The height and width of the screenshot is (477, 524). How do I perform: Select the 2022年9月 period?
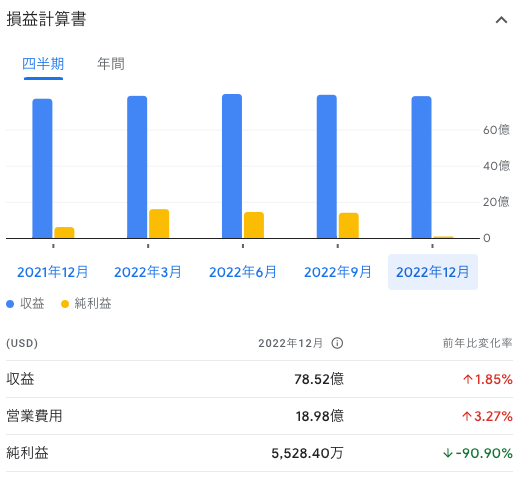point(338,272)
